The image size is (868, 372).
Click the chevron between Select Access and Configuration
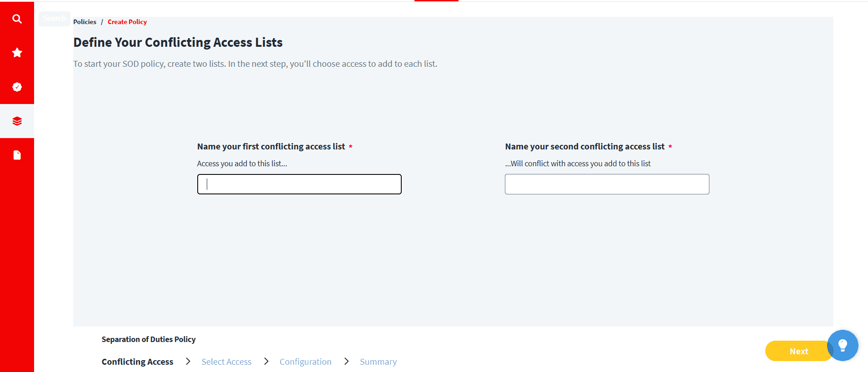265,361
